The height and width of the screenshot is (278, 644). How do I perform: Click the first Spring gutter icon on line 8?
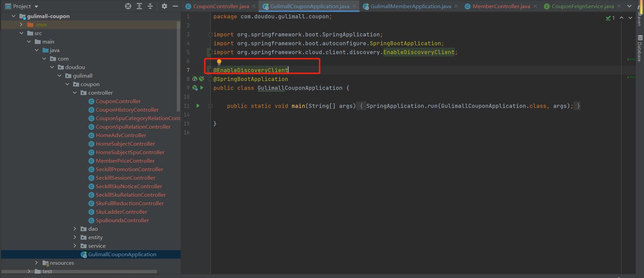[x=195, y=79]
